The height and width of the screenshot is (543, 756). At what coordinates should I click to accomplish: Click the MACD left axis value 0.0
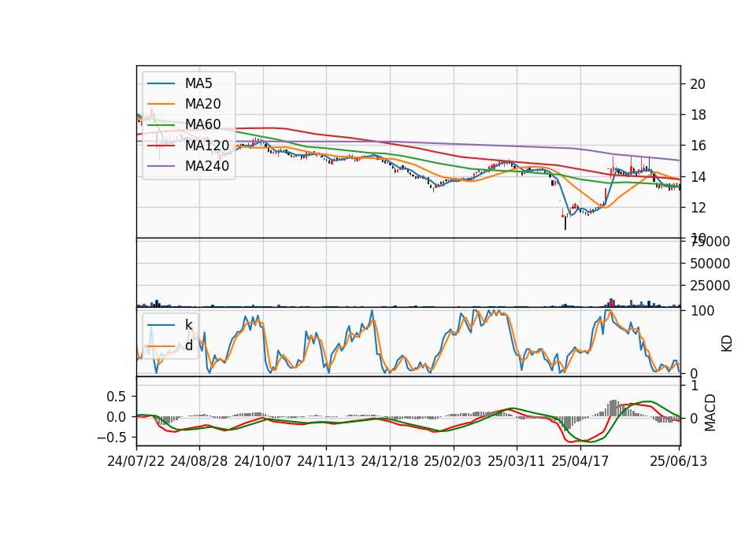coord(117,417)
